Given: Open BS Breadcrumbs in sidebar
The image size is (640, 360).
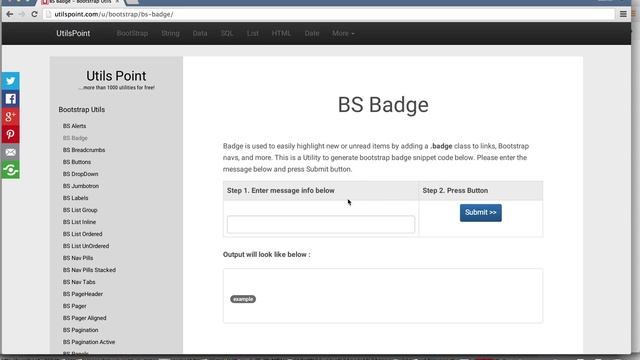Looking at the screenshot, I should [x=84, y=150].
